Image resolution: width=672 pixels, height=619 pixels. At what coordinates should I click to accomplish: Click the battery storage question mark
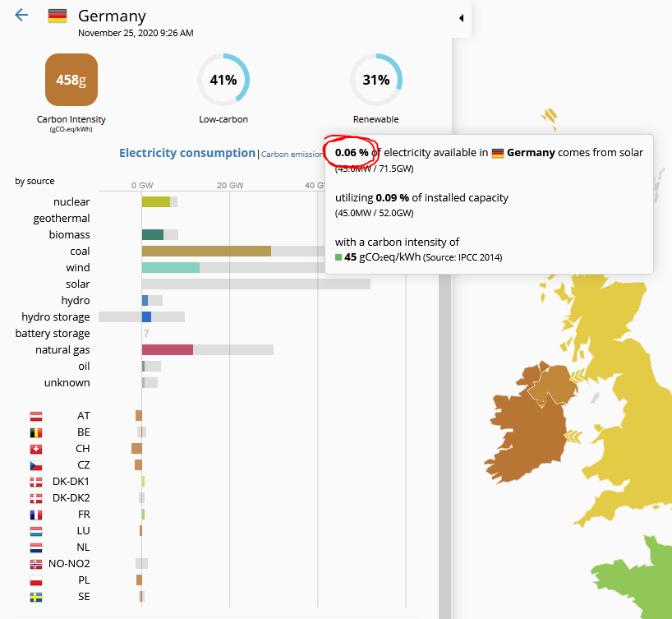point(146,334)
